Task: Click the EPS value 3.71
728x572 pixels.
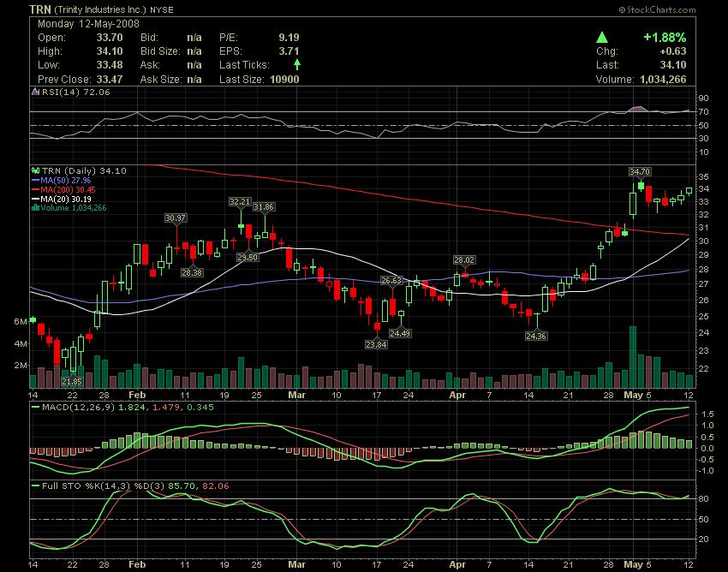Action: [289, 51]
